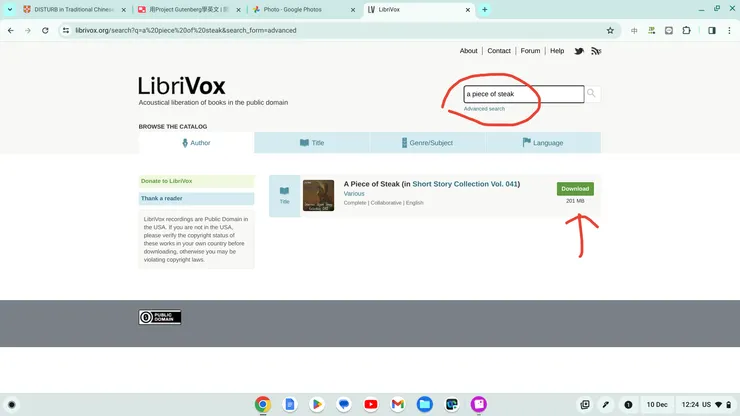Click the search box containing a piece of steak
Viewport: 740px width, 416px height.
click(524, 94)
